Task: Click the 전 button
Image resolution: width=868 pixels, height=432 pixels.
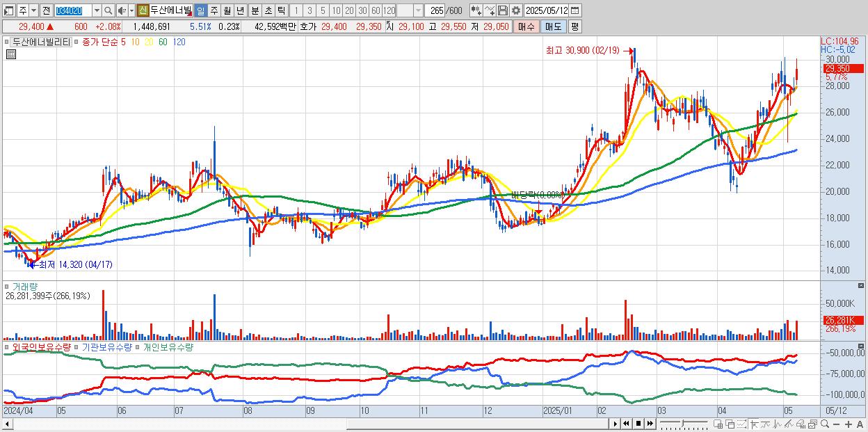Action: pyautogui.click(x=46, y=11)
